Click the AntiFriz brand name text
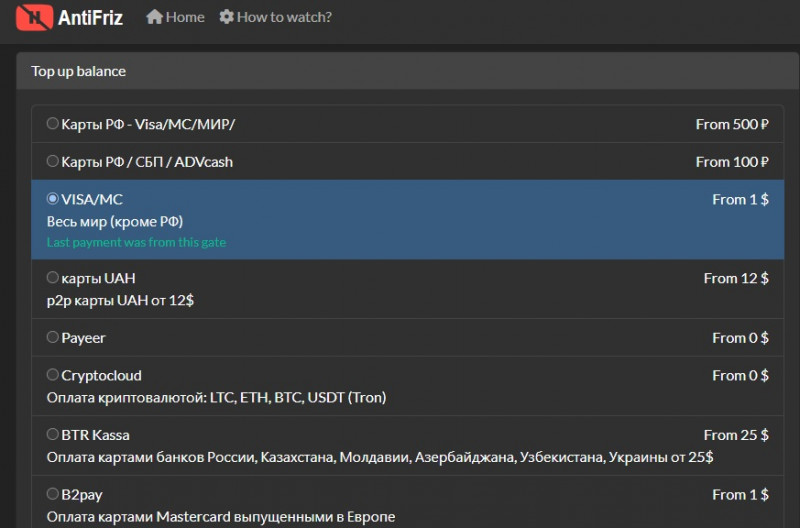The width and height of the screenshot is (800, 528). pos(90,18)
